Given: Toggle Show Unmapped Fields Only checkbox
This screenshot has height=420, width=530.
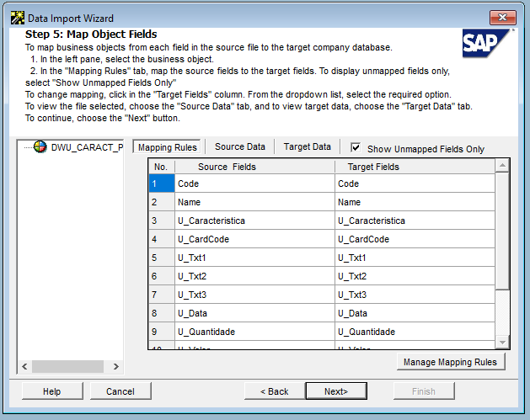Looking at the screenshot, I should [356, 147].
